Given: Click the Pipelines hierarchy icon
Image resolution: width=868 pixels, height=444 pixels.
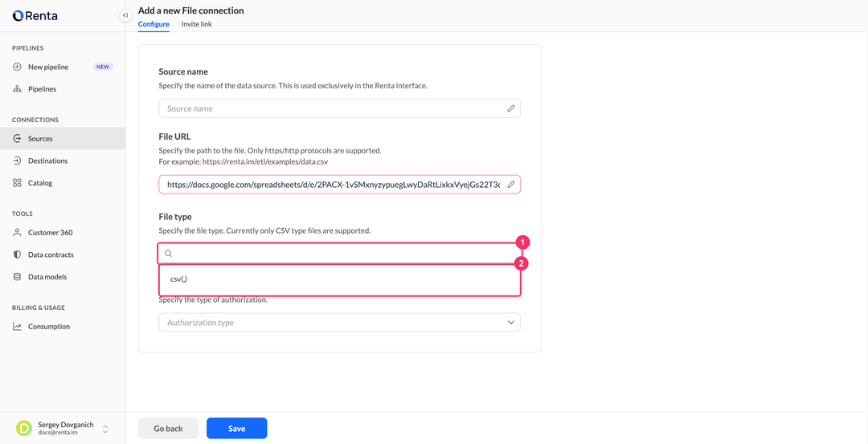Looking at the screenshot, I should click(x=17, y=89).
